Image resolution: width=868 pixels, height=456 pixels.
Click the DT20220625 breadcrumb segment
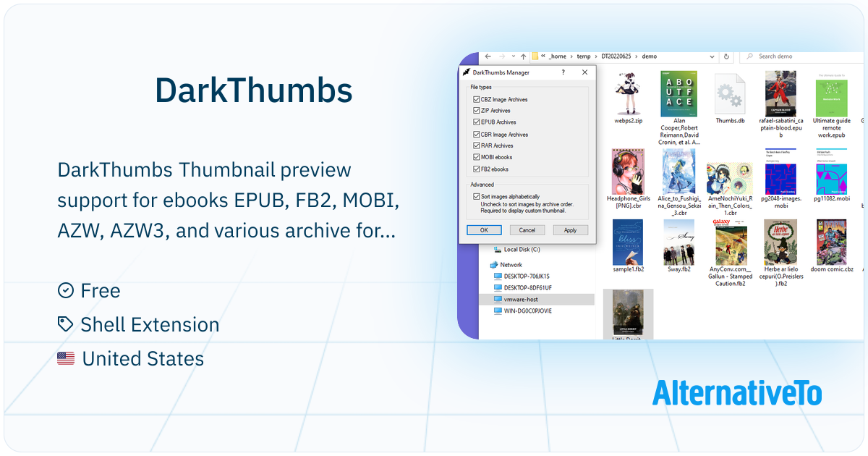click(x=616, y=56)
